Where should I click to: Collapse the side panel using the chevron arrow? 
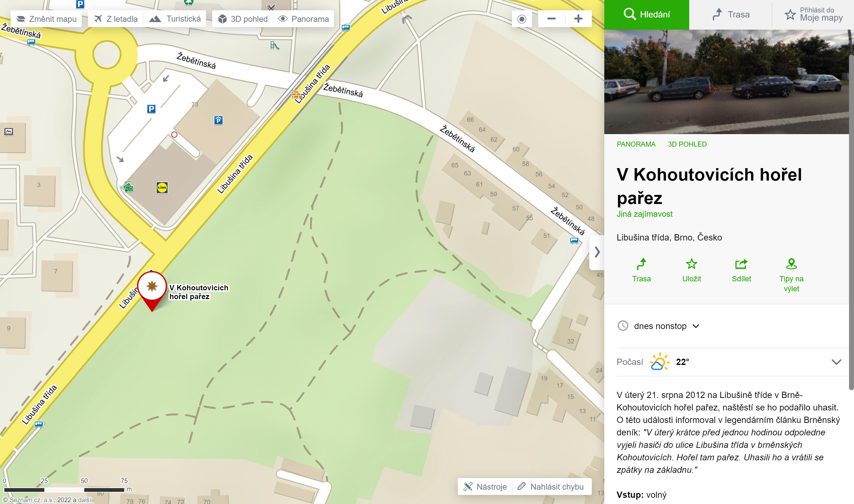pos(597,252)
